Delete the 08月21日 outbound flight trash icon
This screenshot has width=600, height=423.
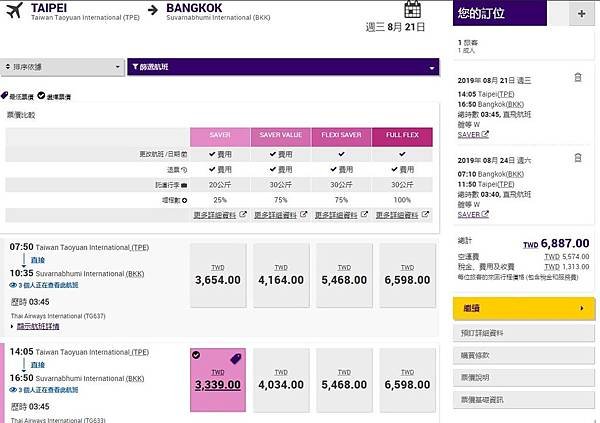point(578,77)
